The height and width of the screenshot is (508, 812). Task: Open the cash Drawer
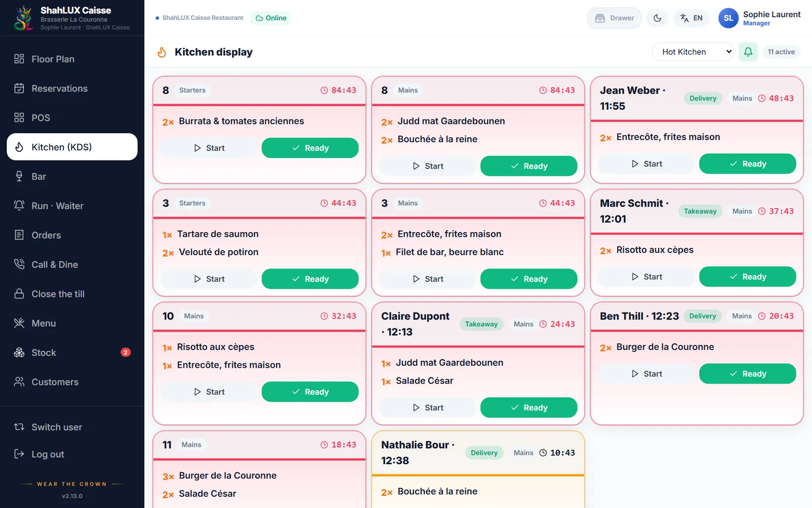[614, 18]
